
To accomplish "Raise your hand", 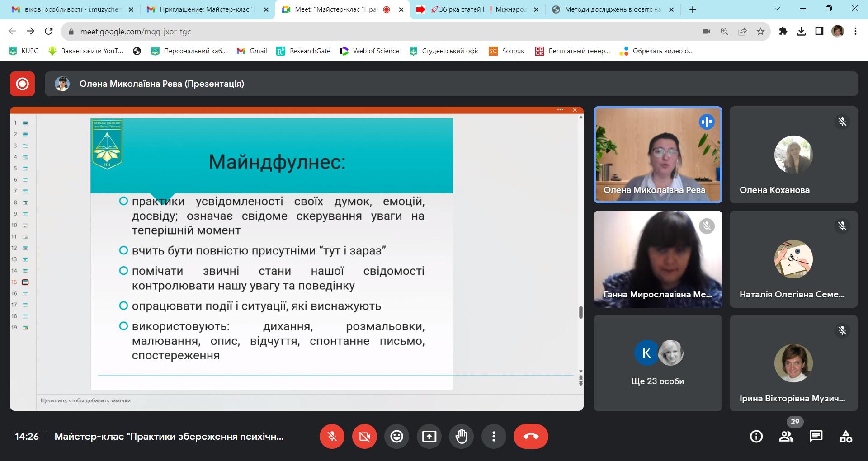I will 462,436.
